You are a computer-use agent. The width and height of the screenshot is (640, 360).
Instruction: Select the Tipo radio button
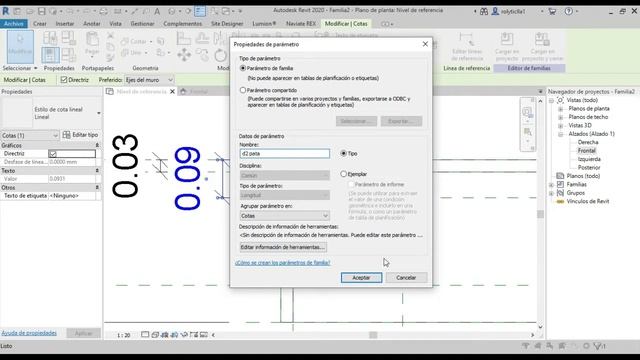343,153
